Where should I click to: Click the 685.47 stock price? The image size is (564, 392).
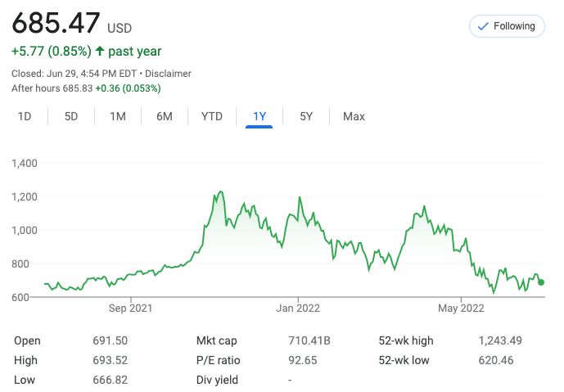(x=56, y=22)
